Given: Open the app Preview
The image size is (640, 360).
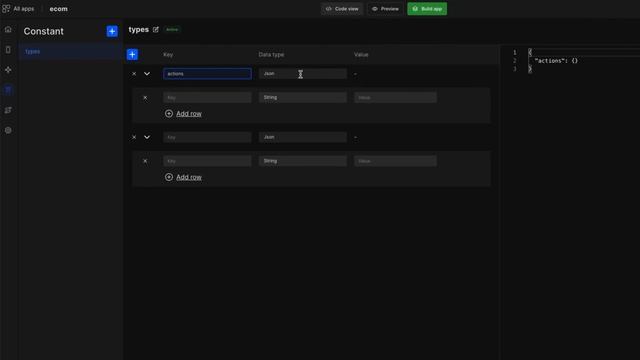Looking at the screenshot, I should [x=385, y=9].
